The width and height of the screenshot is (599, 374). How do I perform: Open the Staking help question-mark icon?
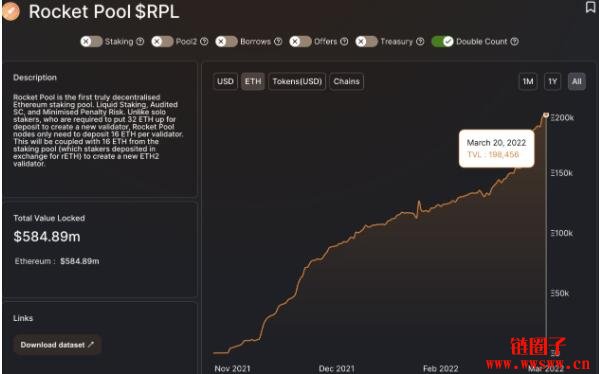pyautogui.click(x=140, y=41)
